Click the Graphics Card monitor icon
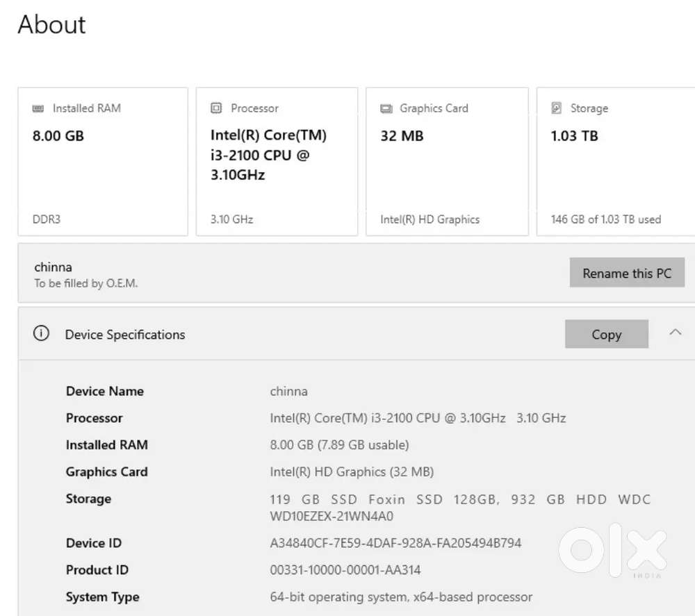 [x=386, y=109]
